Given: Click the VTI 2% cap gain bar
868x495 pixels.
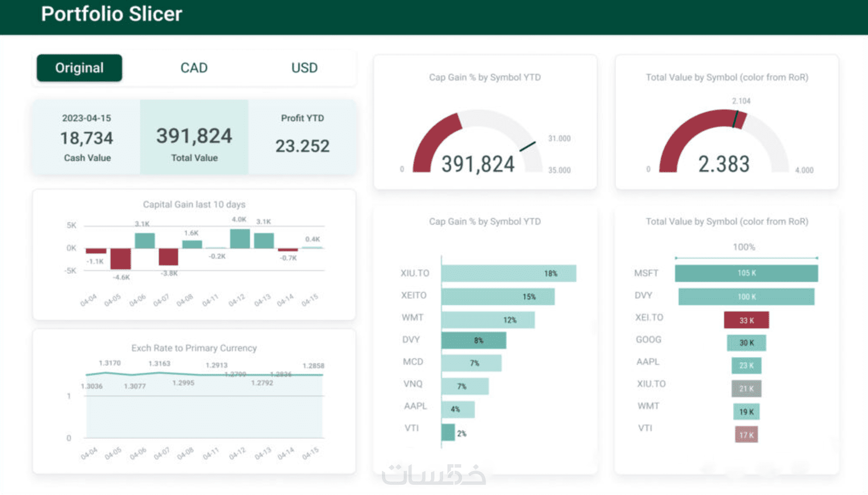Looking at the screenshot, I should [x=448, y=433].
